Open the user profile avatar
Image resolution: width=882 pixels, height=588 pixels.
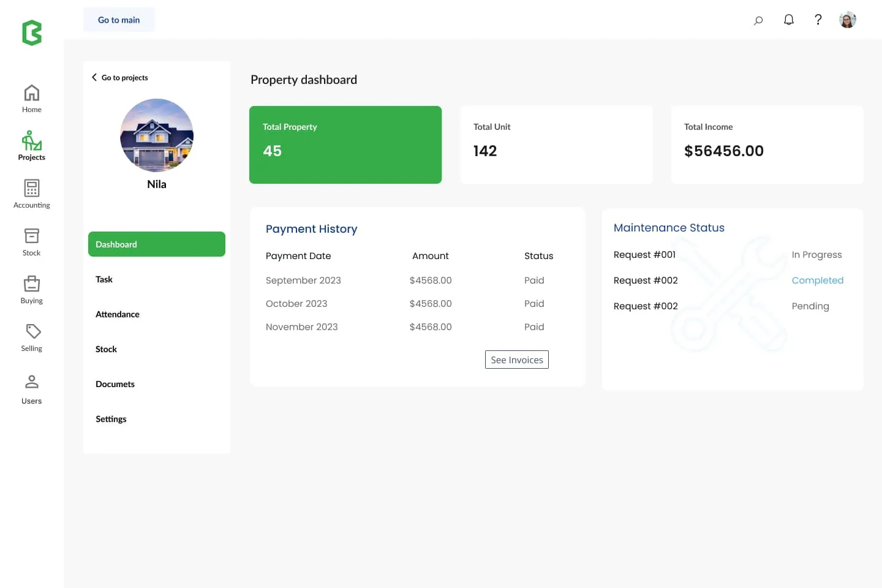(x=847, y=20)
